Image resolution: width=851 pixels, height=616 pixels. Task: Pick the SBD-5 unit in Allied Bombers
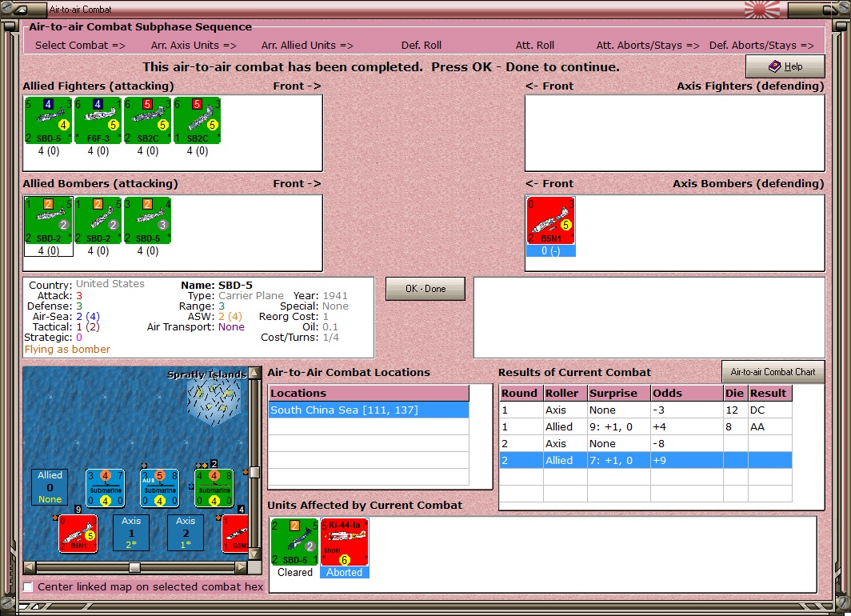[148, 220]
